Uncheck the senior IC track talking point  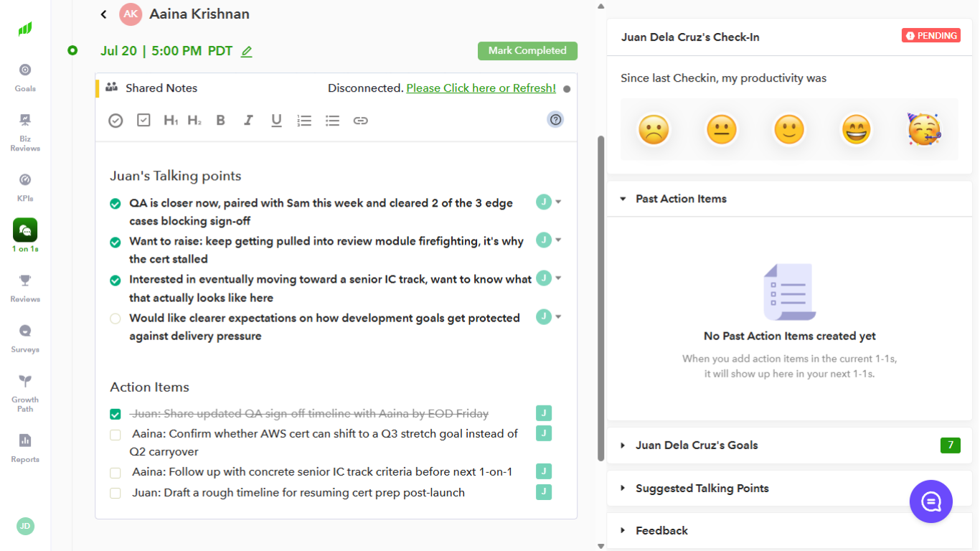pos(115,280)
